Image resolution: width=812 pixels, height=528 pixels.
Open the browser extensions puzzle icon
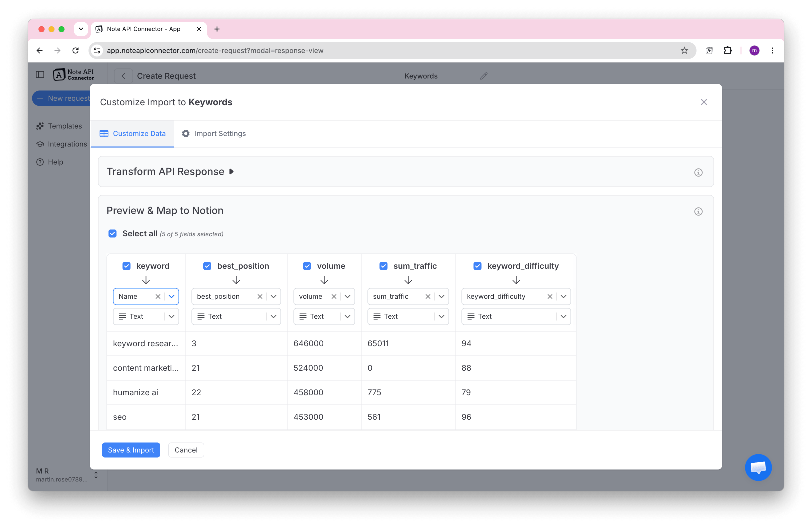(727, 50)
